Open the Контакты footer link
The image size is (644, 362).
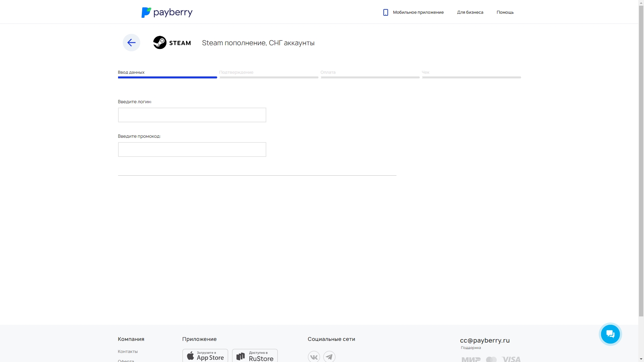coord(127,351)
